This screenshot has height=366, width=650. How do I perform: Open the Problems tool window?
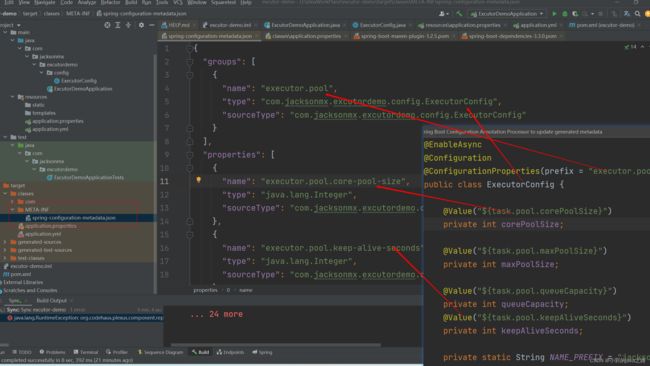[52, 352]
